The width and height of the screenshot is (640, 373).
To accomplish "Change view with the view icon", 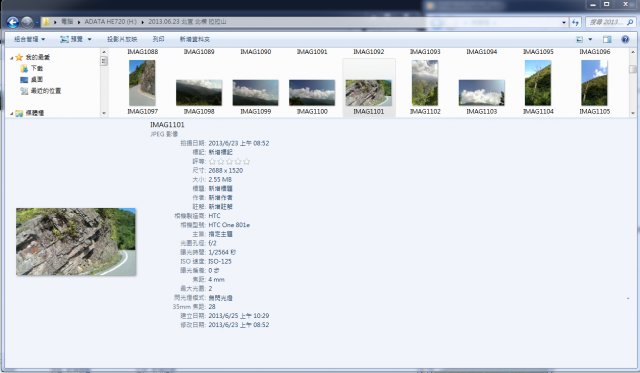I will click(579, 39).
